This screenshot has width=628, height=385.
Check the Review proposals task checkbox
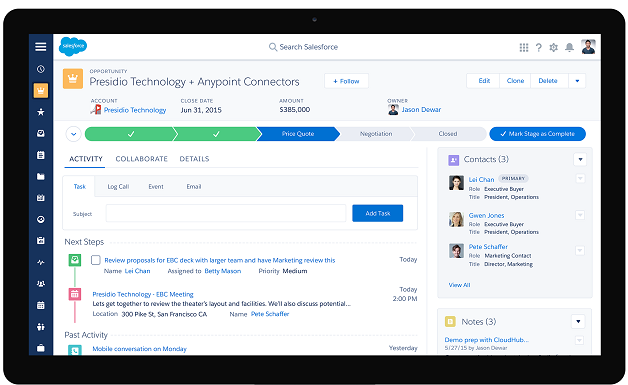[x=96, y=260]
